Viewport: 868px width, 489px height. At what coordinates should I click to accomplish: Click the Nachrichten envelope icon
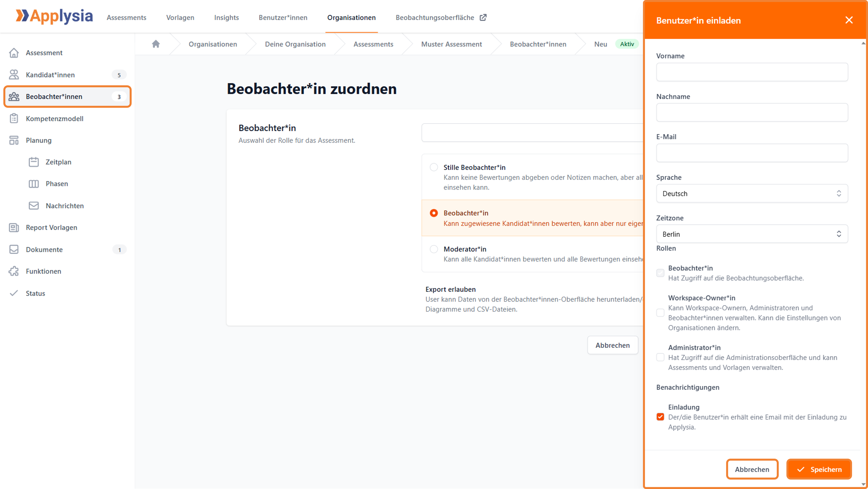pyautogui.click(x=34, y=206)
